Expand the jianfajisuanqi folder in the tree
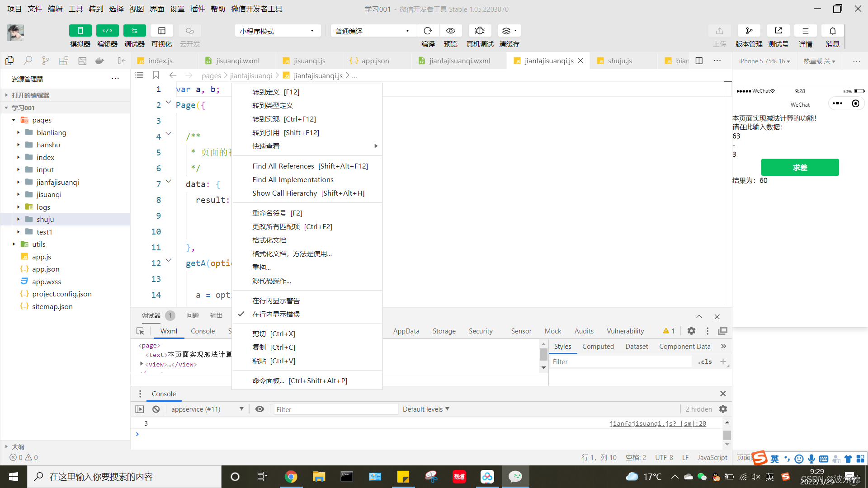Screen dimensions: 868x488 click(x=57, y=182)
